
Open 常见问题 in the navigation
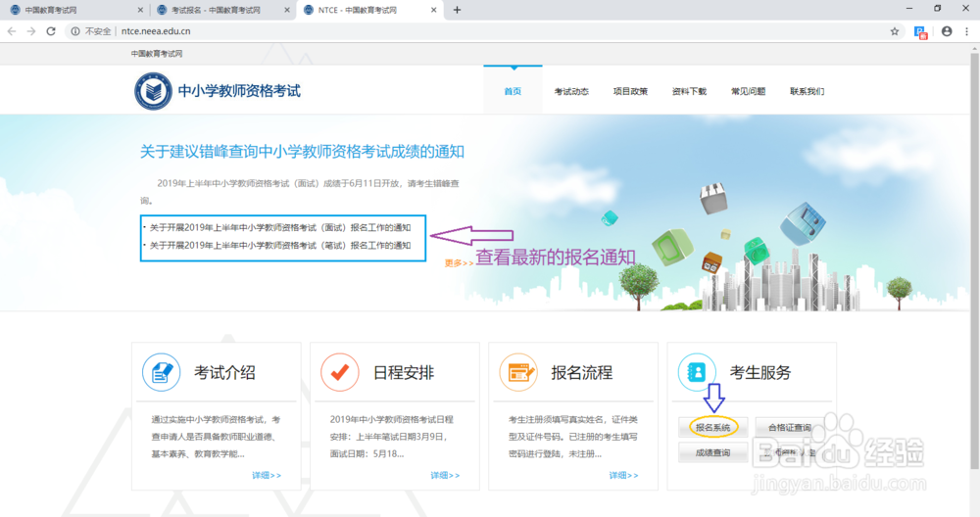(x=748, y=91)
